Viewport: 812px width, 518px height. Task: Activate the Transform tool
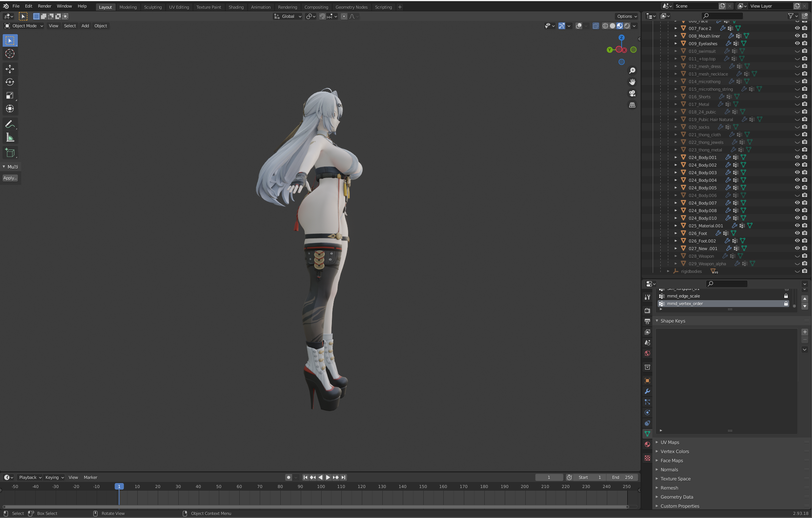tap(10, 109)
